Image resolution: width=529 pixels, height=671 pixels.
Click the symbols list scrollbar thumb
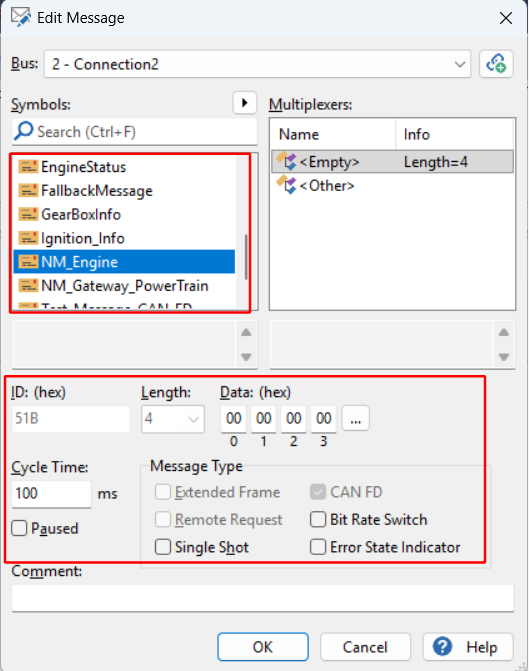pyautogui.click(x=246, y=257)
